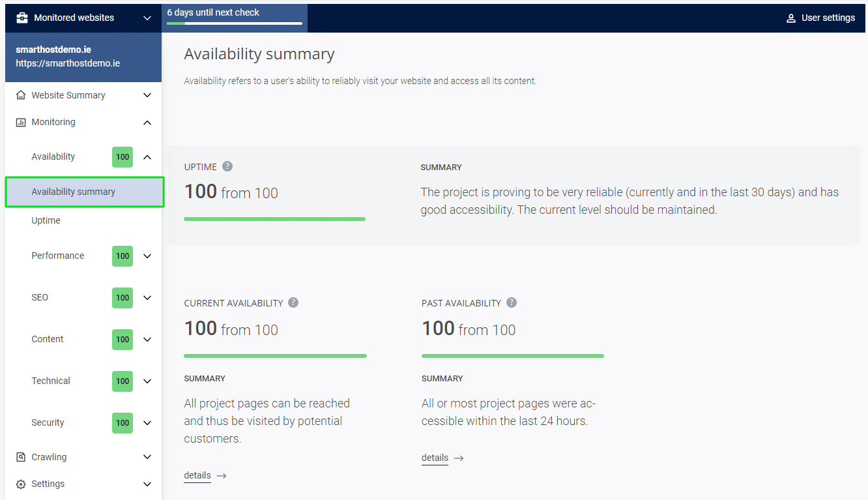The image size is (868, 500).
Task: Select the Monitoring chart icon
Action: tap(20, 122)
